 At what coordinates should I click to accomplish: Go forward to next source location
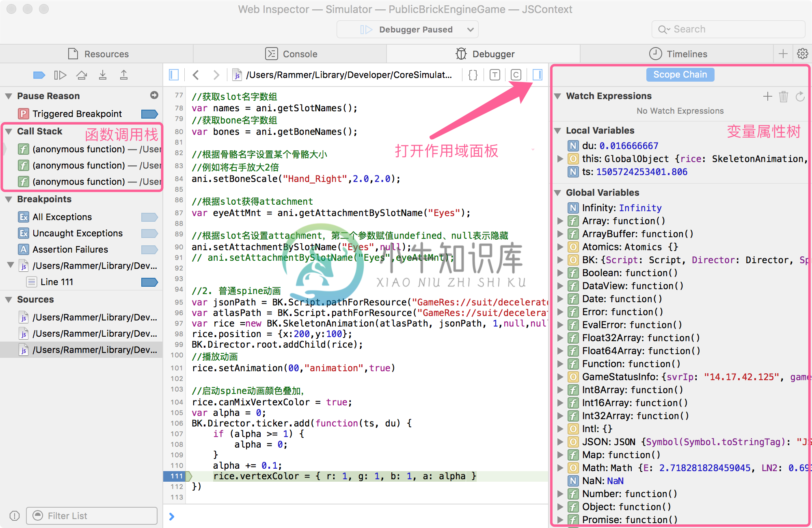[x=216, y=75]
